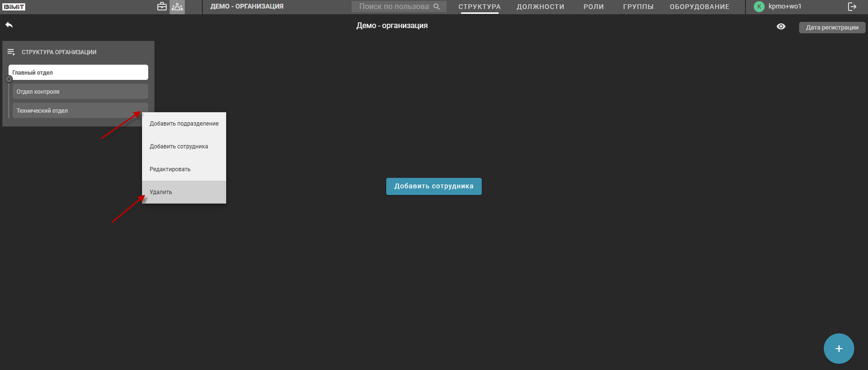
Task: Click the logout icon
Action: [852, 7]
